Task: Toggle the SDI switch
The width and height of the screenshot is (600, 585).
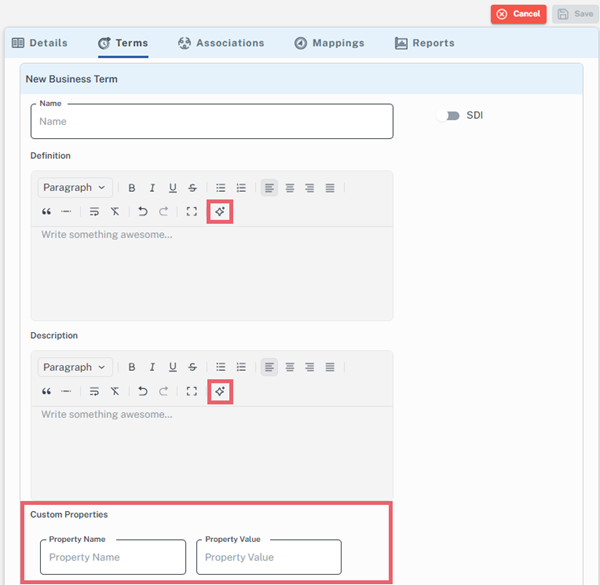Action: tap(448, 116)
